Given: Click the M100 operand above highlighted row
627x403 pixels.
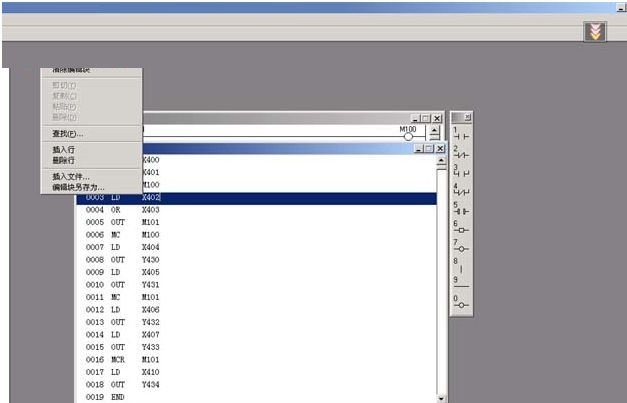Looking at the screenshot, I should [x=151, y=185].
